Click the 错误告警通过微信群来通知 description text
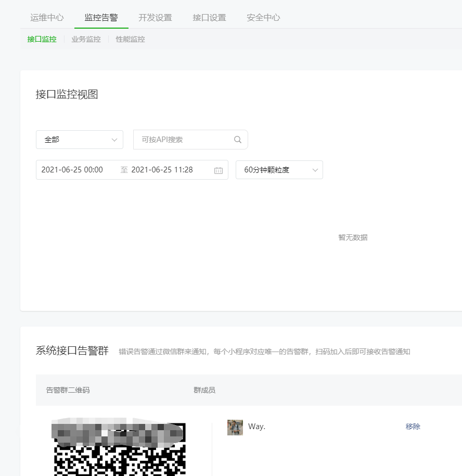Viewport: 462px width, 476px height. point(264,352)
